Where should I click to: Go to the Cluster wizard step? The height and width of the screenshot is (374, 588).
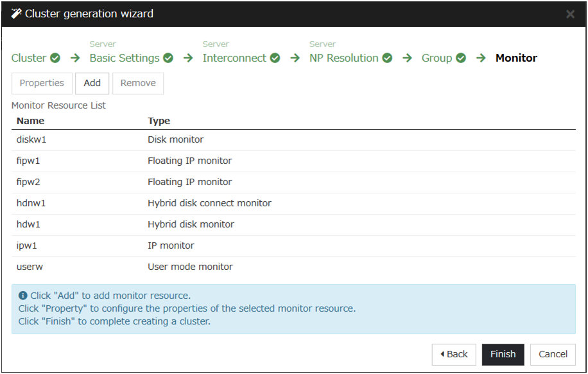click(x=29, y=58)
